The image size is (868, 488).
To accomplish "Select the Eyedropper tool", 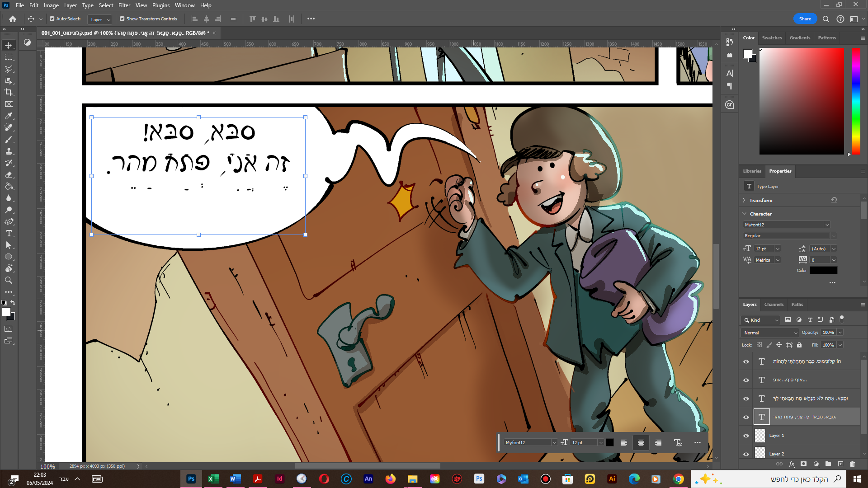I will pos(9,116).
